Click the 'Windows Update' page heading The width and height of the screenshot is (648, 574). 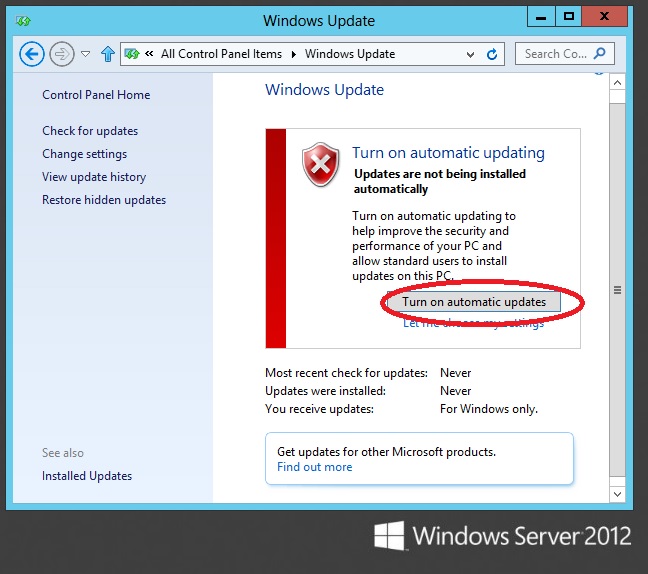click(324, 90)
